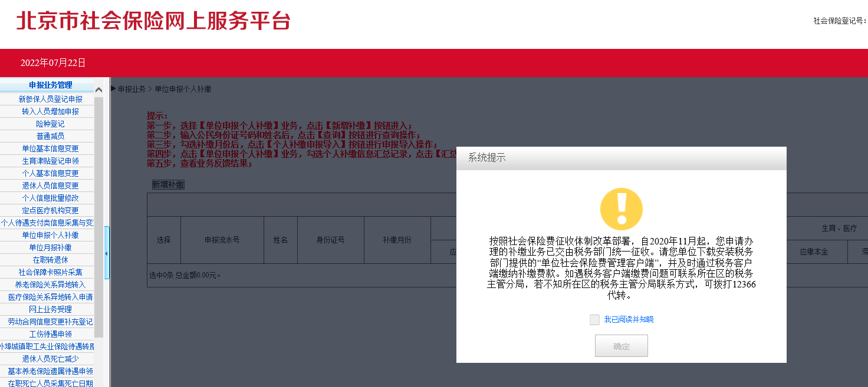
Task: Open 外埠城镇职工失业保险待遇转移
Action: click(x=47, y=346)
